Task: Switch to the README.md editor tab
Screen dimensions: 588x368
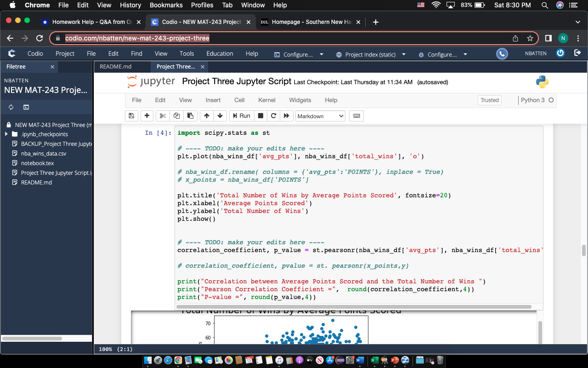Action: tap(115, 67)
